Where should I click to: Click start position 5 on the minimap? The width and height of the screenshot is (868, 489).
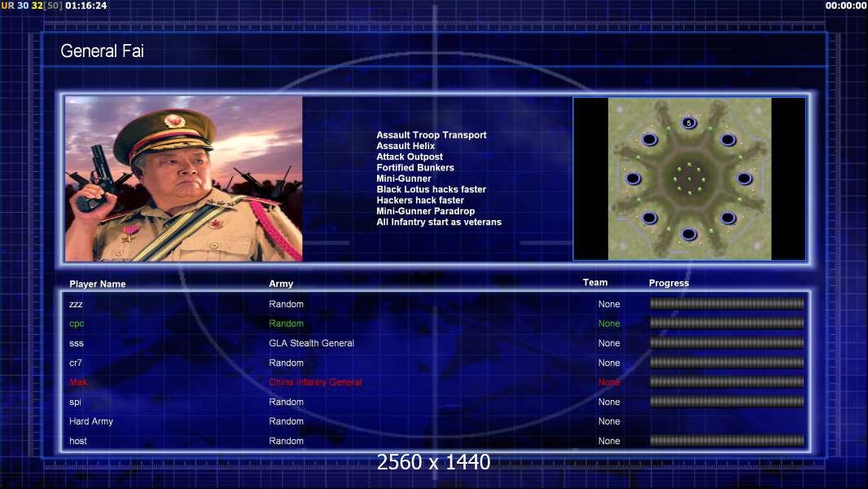pos(689,123)
